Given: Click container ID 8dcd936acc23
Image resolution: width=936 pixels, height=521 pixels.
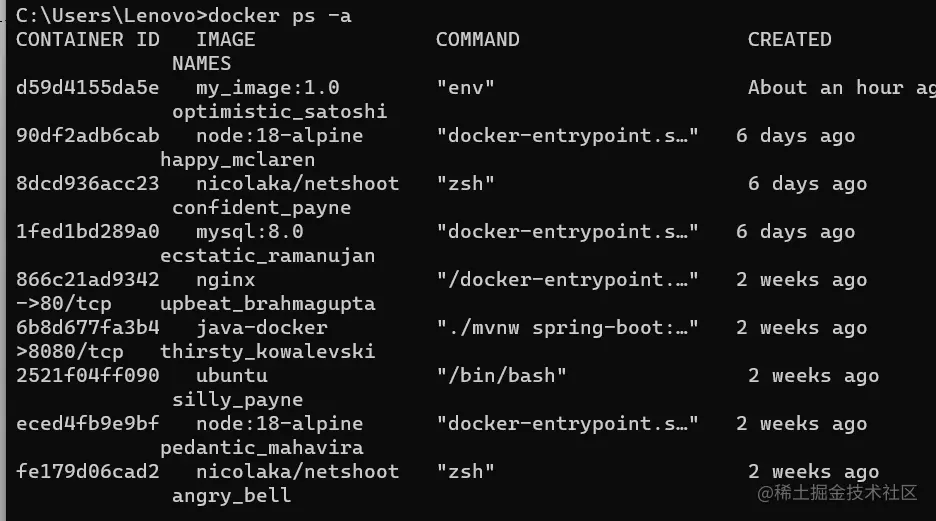Looking at the screenshot, I should click(x=87, y=184).
